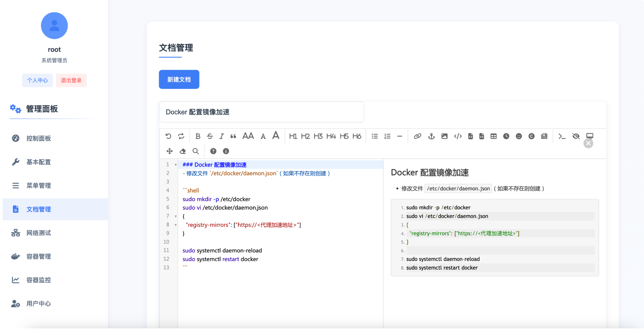Viewport: 644px width, 333px height.
Task: Click editor line "sudo systemctl restart docker"
Action: tap(220, 259)
